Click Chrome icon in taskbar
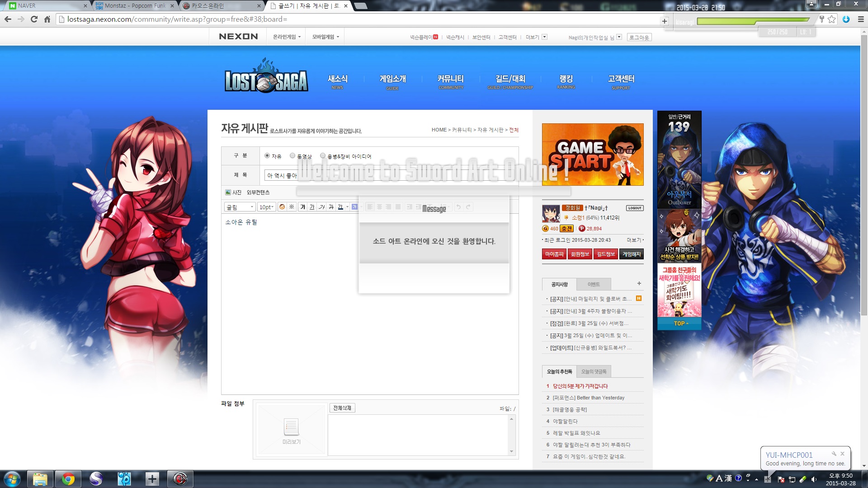 tap(68, 479)
